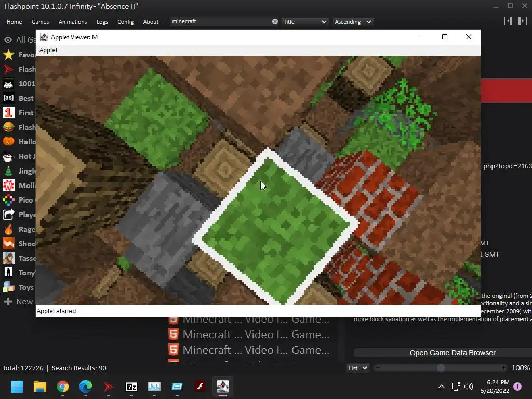Open Flash Player projector taskbar icon
This screenshot has height=399, width=532.
point(200,387)
